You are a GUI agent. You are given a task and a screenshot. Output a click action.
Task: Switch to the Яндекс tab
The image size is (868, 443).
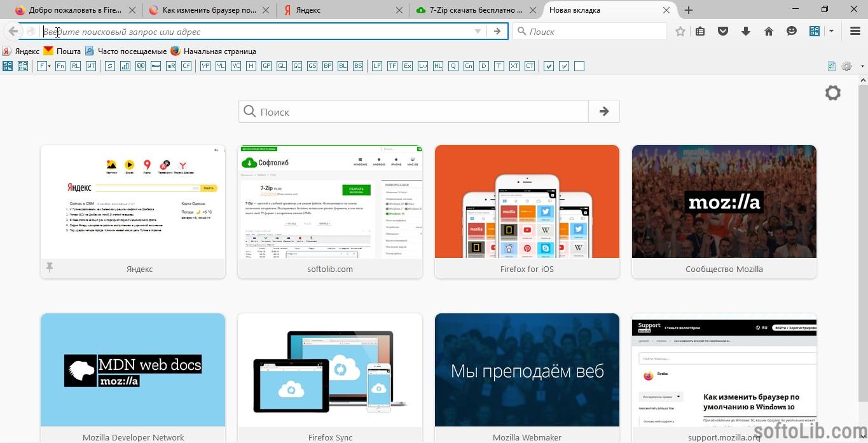343,10
